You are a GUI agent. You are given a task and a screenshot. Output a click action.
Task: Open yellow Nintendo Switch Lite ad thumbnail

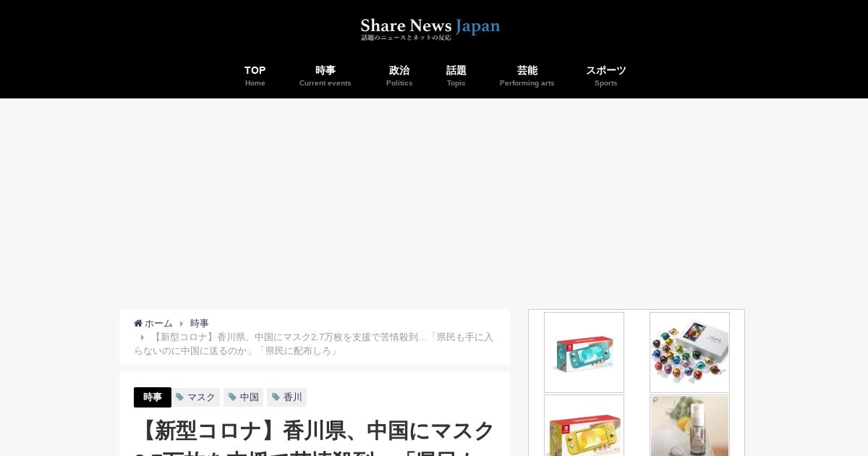pyautogui.click(x=584, y=426)
